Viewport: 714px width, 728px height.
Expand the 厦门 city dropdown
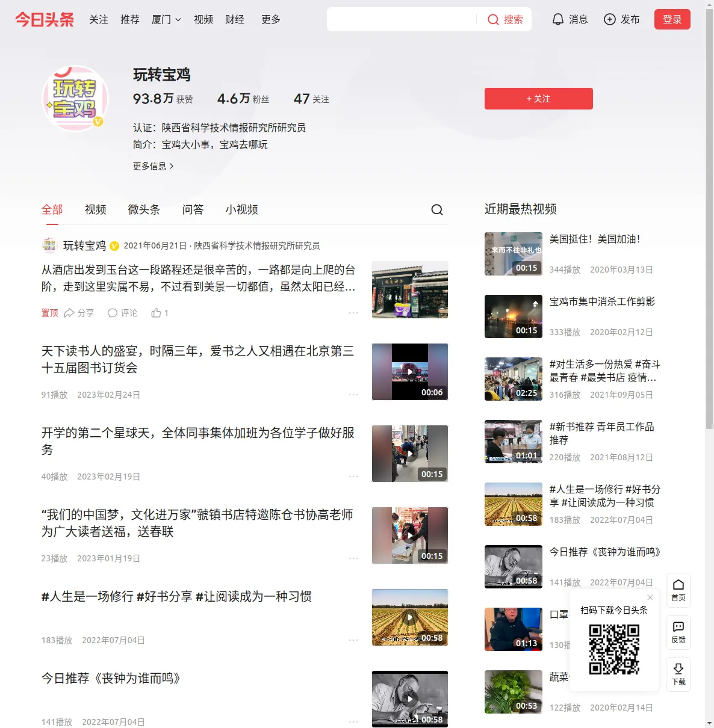click(x=166, y=20)
